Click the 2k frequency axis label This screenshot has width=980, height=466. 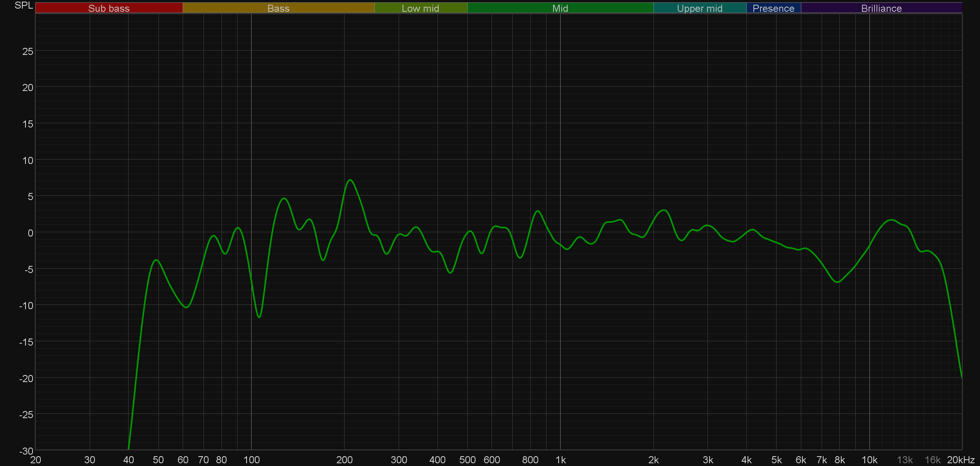coord(653,460)
